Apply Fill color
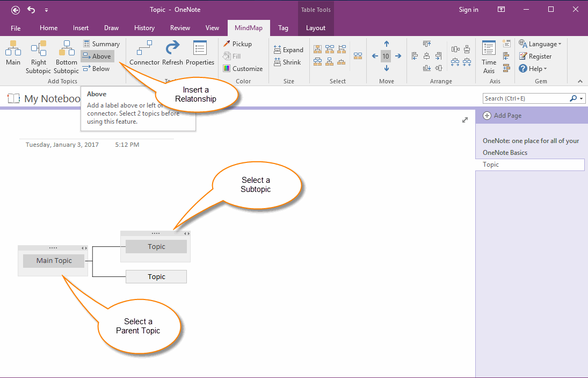Viewport: 588px width, 378px height. click(232, 56)
